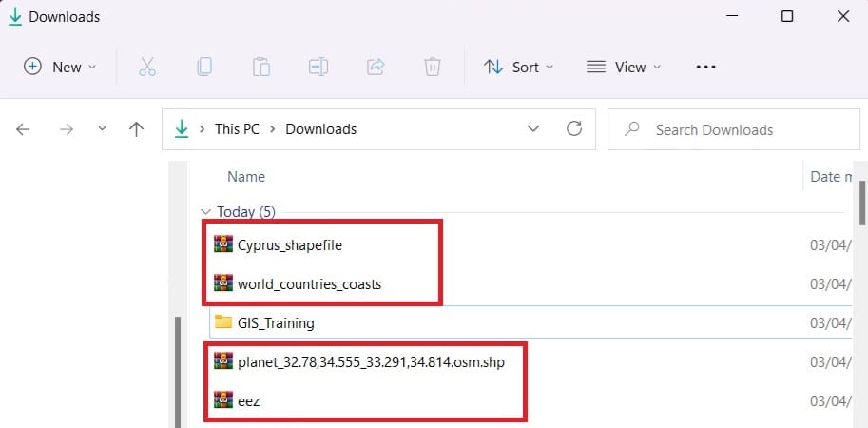The image size is (868, 428).
Task: Open the New item dropdown
Action: click(60, 67)
